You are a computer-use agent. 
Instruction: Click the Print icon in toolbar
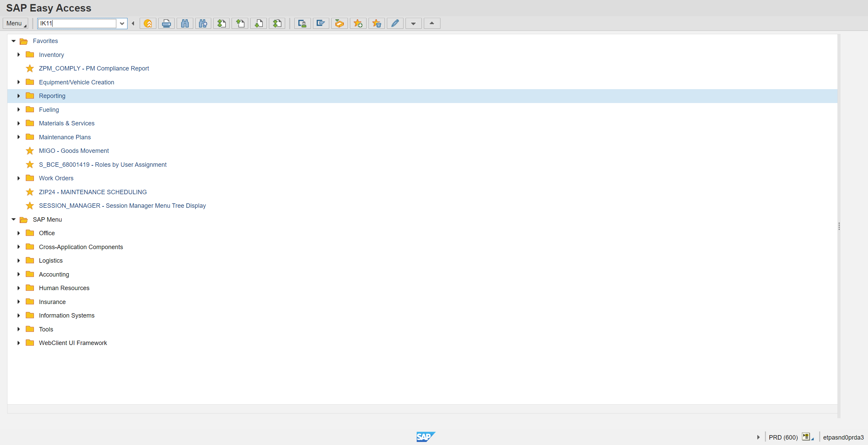(166, 23)
